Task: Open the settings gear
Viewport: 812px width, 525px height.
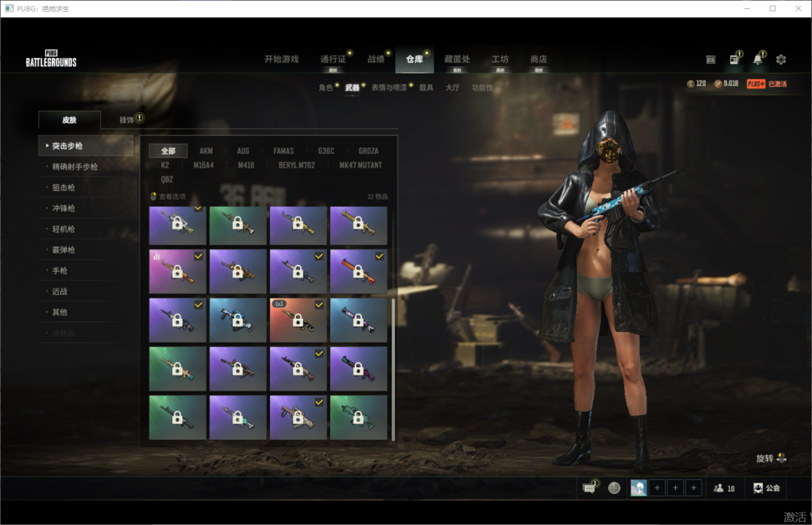Action: click(781, 59)
